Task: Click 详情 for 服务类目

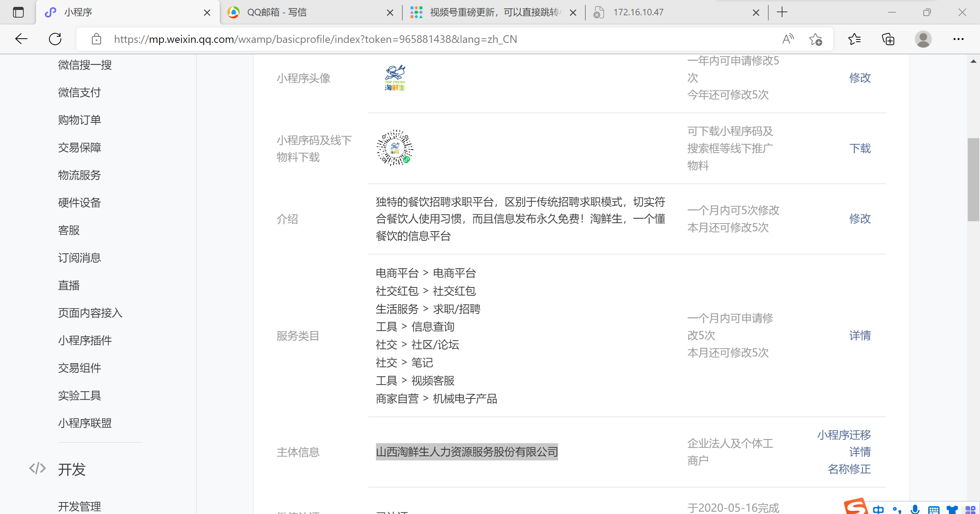Action: 860,336
